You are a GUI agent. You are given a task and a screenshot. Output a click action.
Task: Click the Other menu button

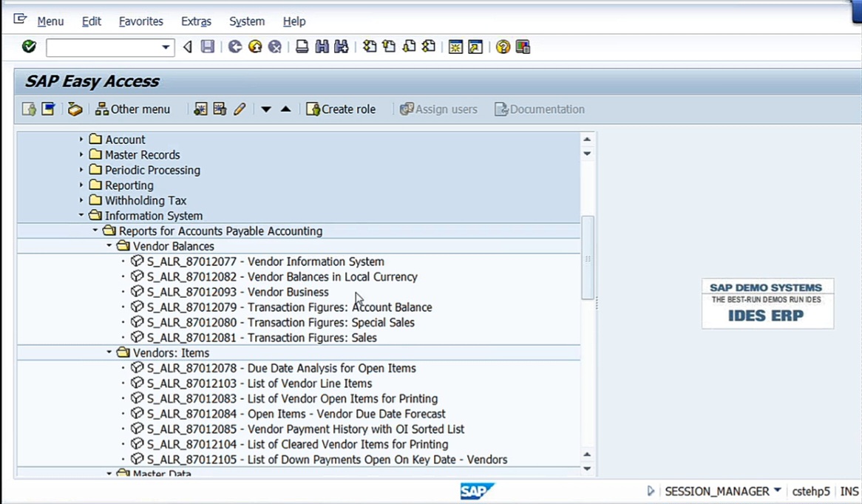click(x=132, y=109)
